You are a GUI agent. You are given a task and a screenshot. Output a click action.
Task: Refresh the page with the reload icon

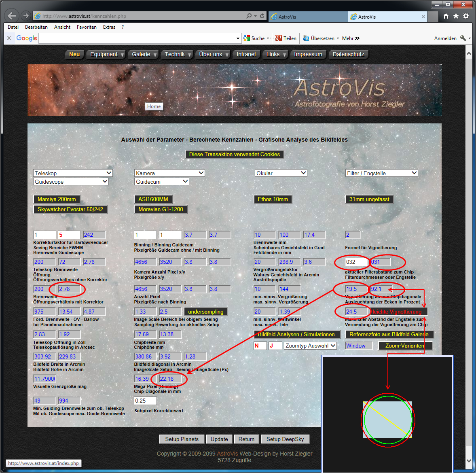(262, 16)
